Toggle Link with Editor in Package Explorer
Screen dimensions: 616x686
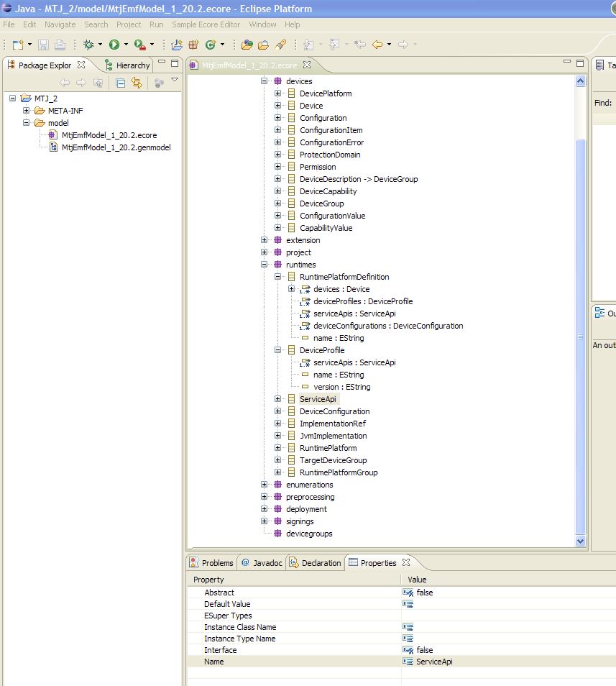point(137,83)
